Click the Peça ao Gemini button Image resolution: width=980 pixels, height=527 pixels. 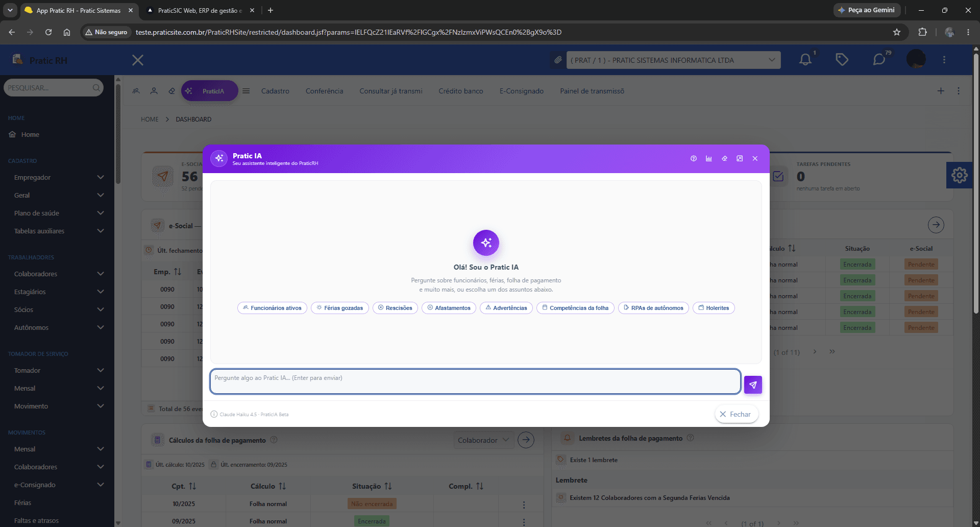point(867,10)
